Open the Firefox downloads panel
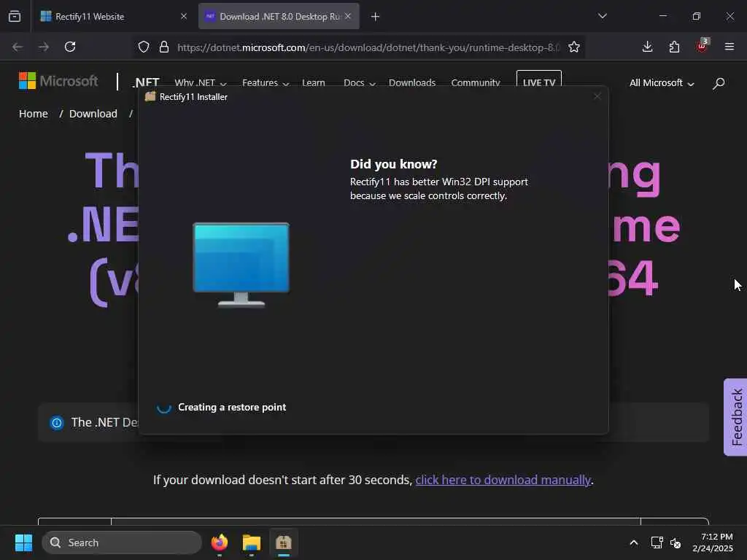 coord(647,47)
